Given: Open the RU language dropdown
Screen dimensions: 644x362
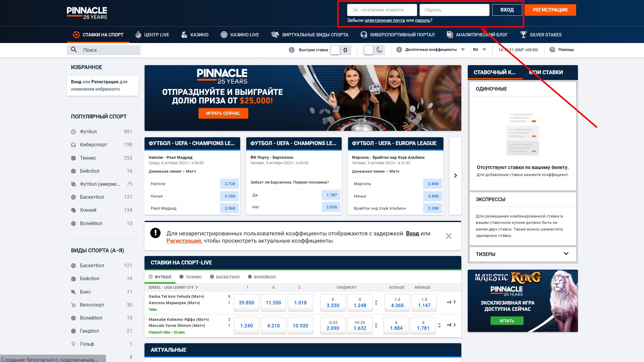Looking at the screenshot, I should (x=484, y=50).
